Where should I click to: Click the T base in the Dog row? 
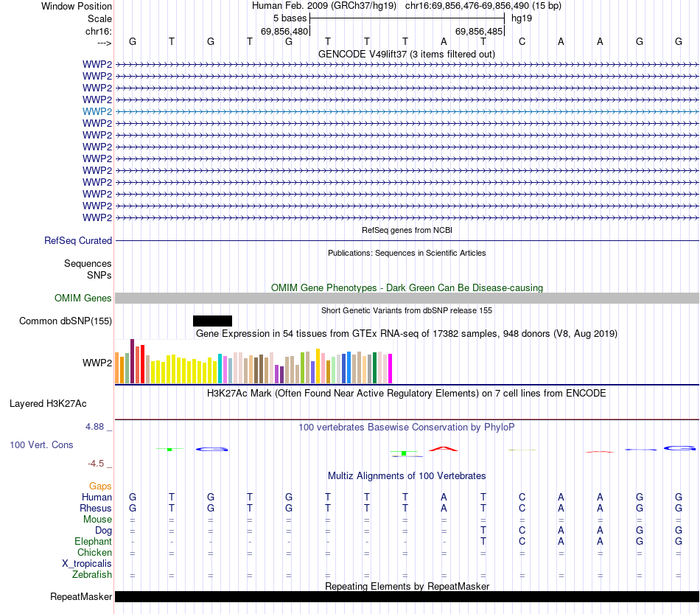[483, 530]
